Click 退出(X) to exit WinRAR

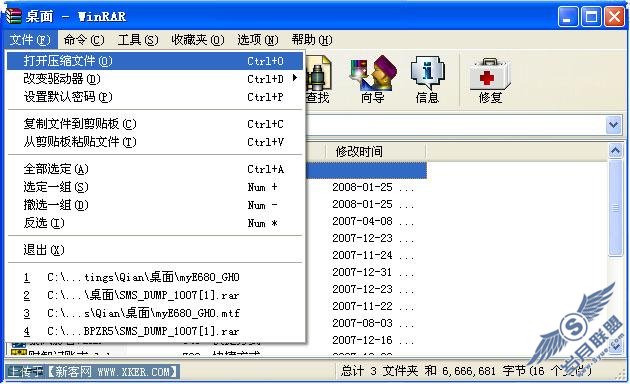pyautogui.click(x=155, y=250)
